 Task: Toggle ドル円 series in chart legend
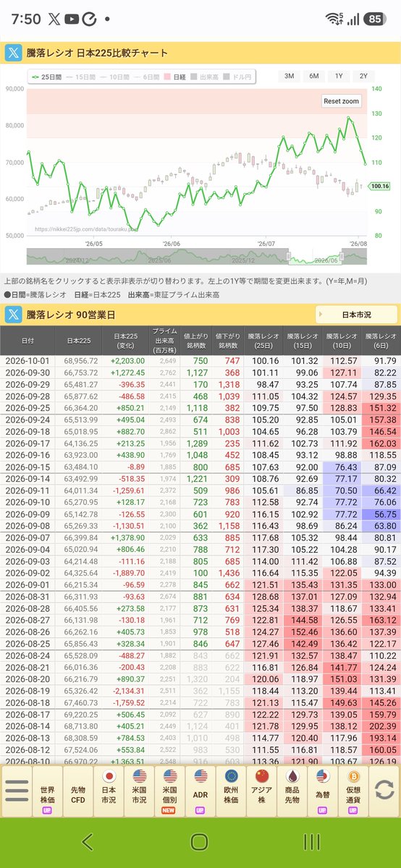pos(239,76)
